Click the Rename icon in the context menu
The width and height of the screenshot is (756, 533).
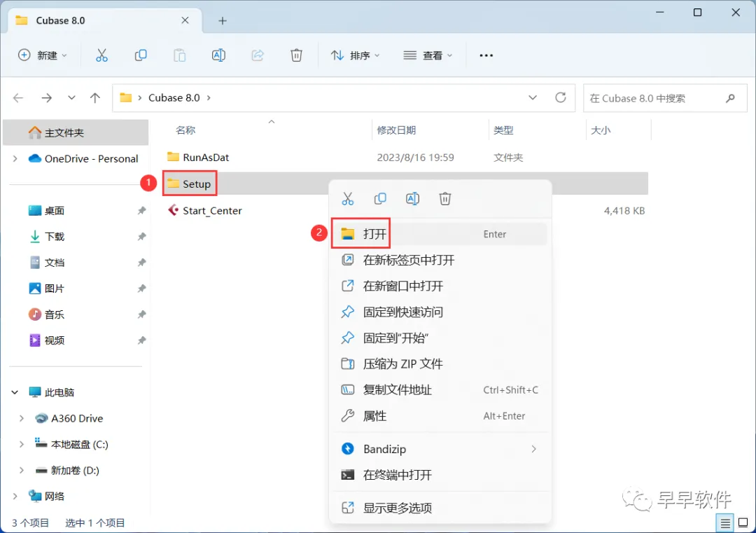tap(413, 199)
